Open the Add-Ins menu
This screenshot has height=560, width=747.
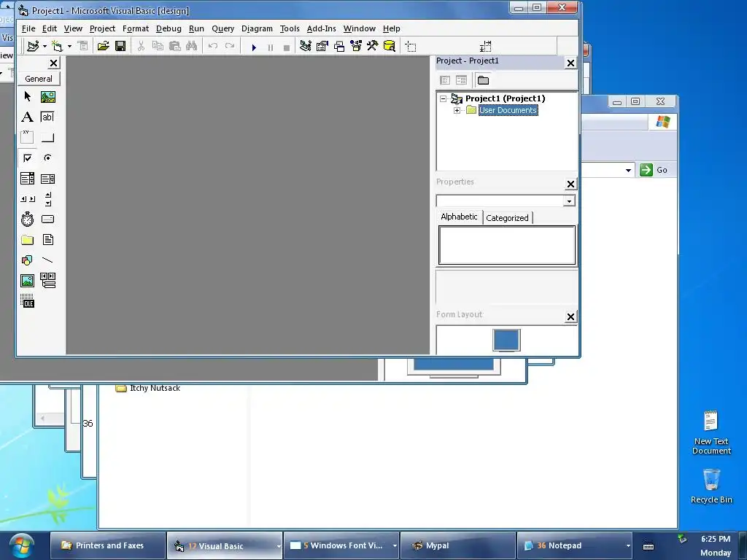pos(321,28)
